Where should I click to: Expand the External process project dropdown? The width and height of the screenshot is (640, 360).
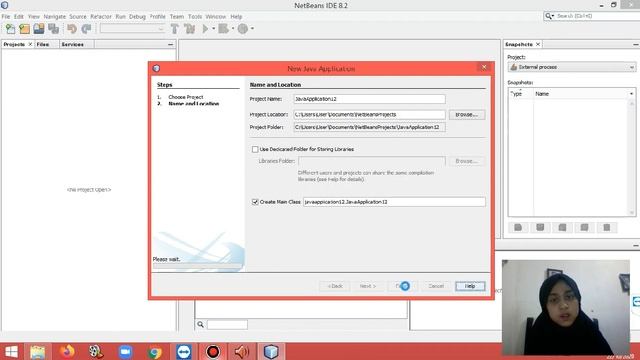(x=571, y=67)
